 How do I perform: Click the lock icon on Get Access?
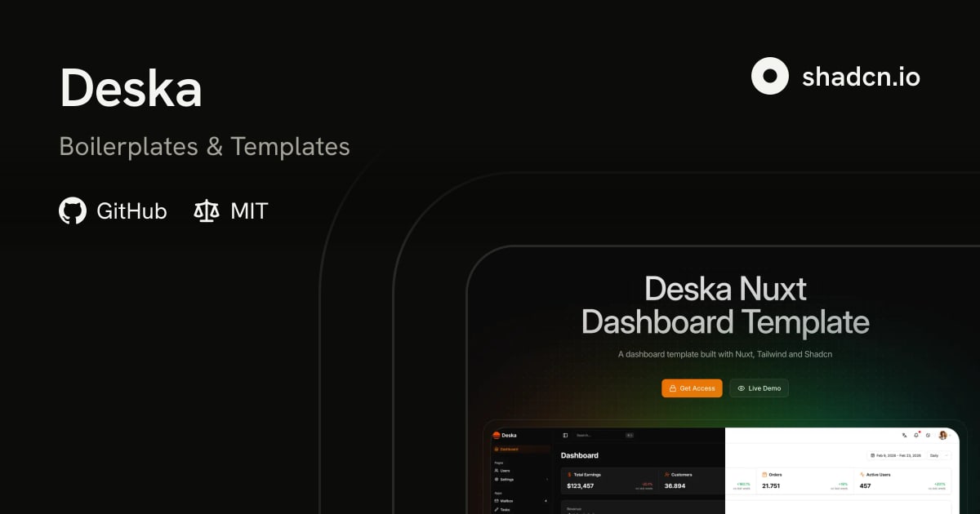pyautogui.click(x=673, y=388)
